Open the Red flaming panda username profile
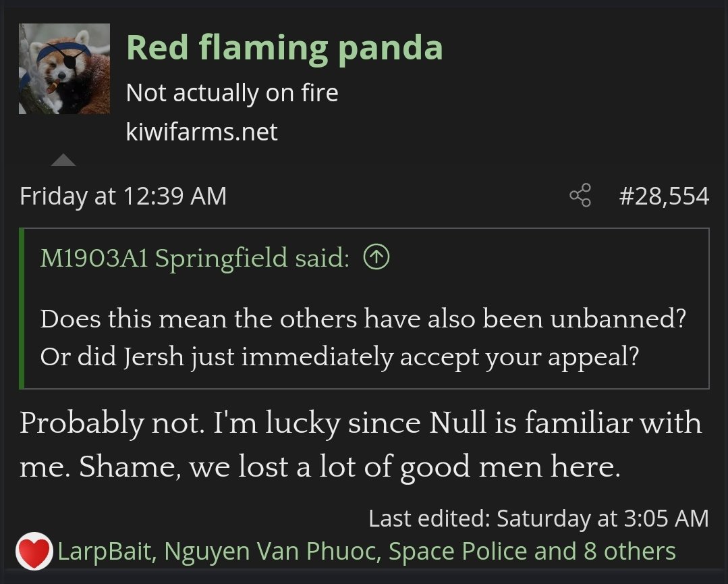The image size is (728, 584). (x=284, y=47)
